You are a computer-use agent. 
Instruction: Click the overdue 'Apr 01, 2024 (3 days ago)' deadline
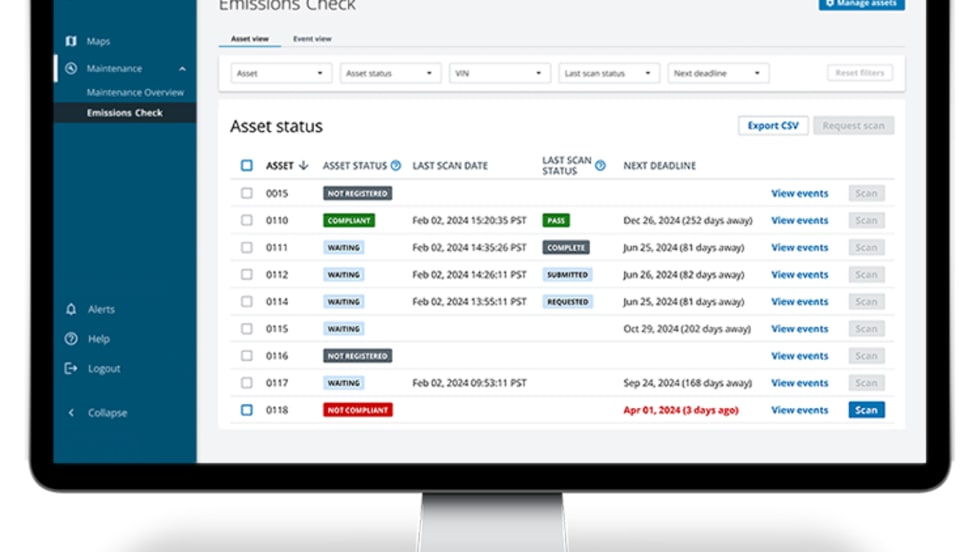pyautogui.click(x=681, y=410)
